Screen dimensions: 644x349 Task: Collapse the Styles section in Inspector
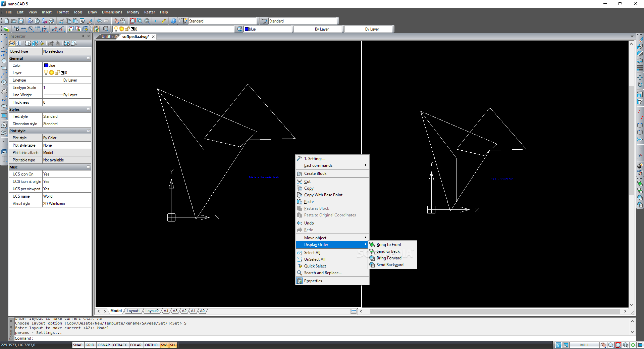click(89, 109)
